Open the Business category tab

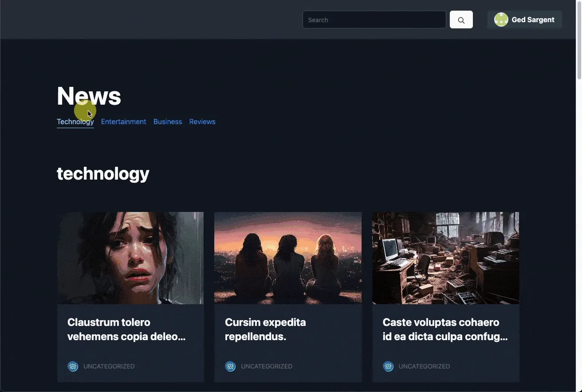(168, 122)
